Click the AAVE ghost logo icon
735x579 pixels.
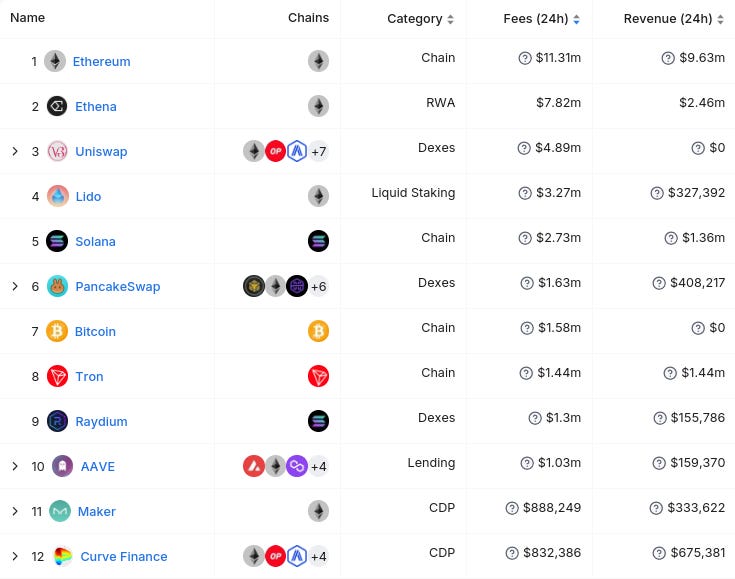62,466
